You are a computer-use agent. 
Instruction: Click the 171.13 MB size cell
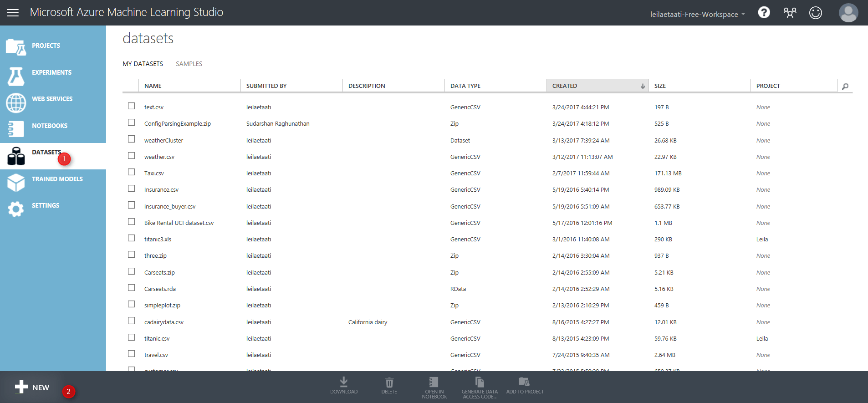click(668, 173)
